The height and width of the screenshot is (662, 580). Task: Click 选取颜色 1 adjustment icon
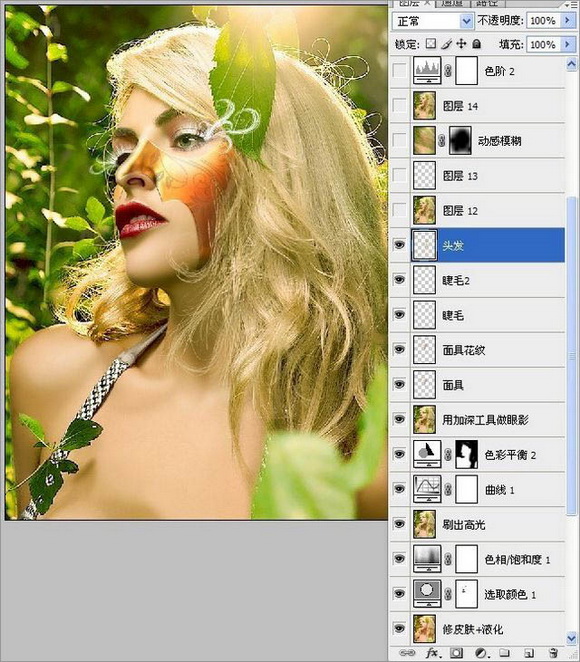pyautogui.click(x=427, y=594)
